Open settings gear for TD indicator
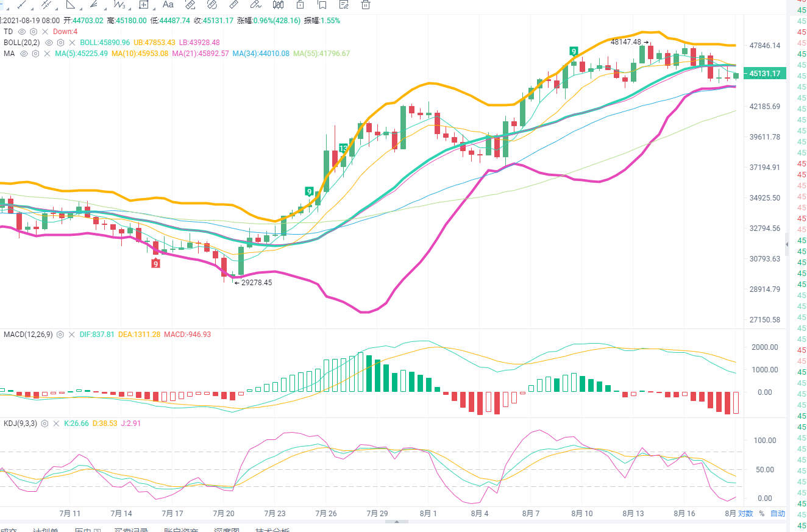The height and width of the screenshot is (532, 807). point(34,32)
